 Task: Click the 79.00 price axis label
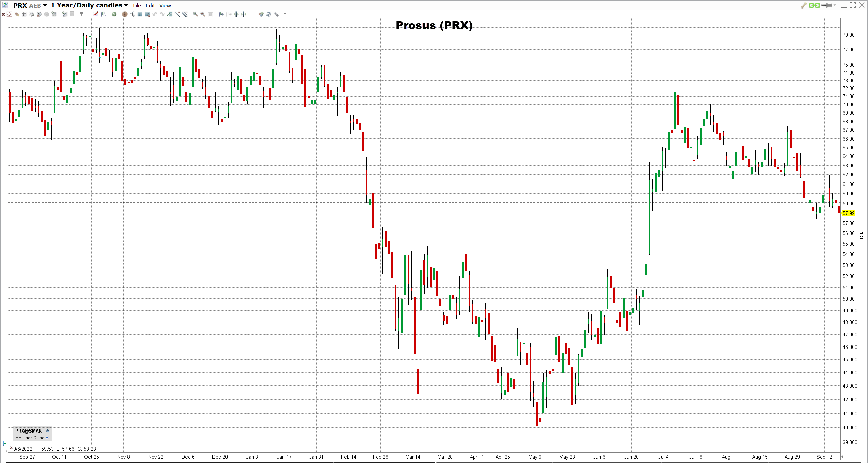coord(849,35)
